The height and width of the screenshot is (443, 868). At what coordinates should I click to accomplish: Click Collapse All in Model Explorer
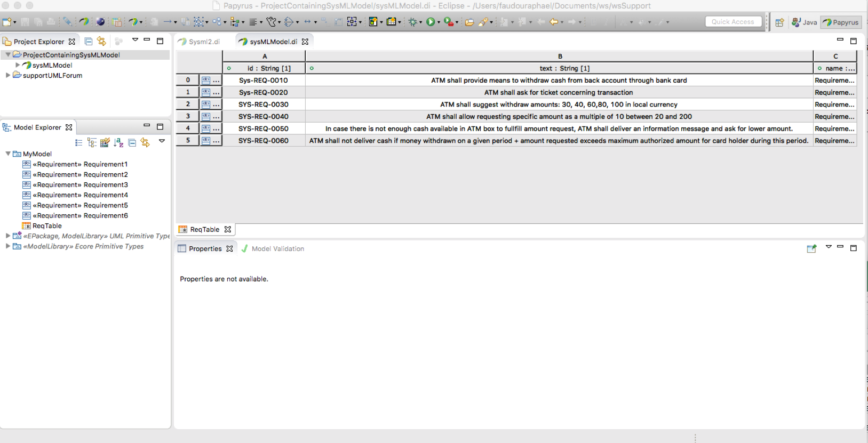[x=132, y=142]
